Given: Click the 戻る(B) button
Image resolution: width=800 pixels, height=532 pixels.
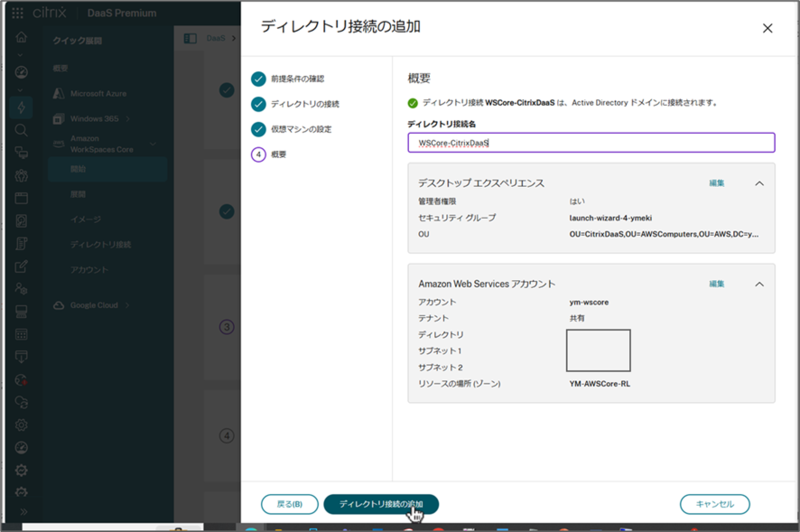Looking at the screenshot, I should [290, 504].
